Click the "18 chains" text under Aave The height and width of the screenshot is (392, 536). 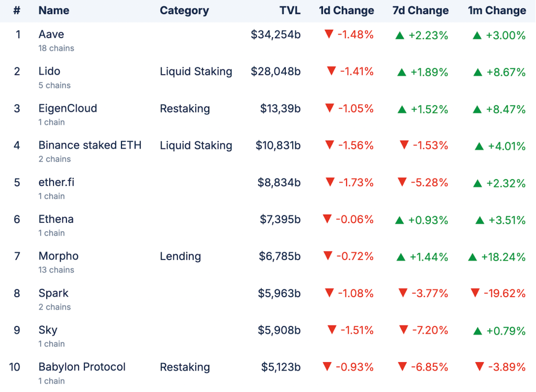click(56, 48)
